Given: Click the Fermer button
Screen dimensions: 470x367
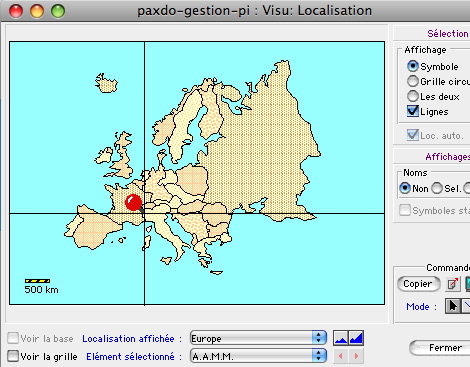Looking at the screenshot, I should pos(440,348).
